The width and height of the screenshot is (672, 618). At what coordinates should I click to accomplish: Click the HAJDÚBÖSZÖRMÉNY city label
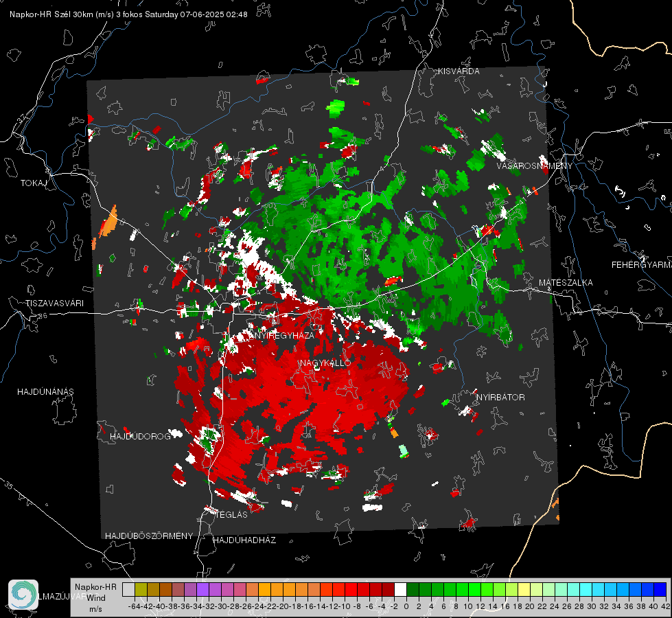(x=149, y=536)
